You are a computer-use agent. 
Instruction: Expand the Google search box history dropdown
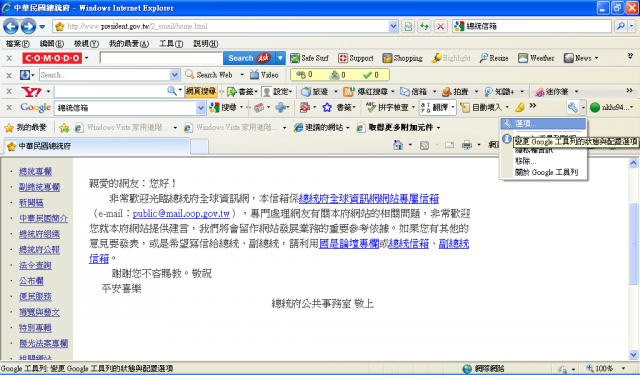point(200,108)
